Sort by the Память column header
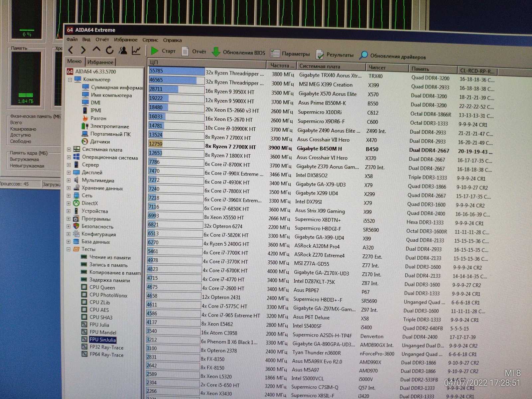 (433, 69)
